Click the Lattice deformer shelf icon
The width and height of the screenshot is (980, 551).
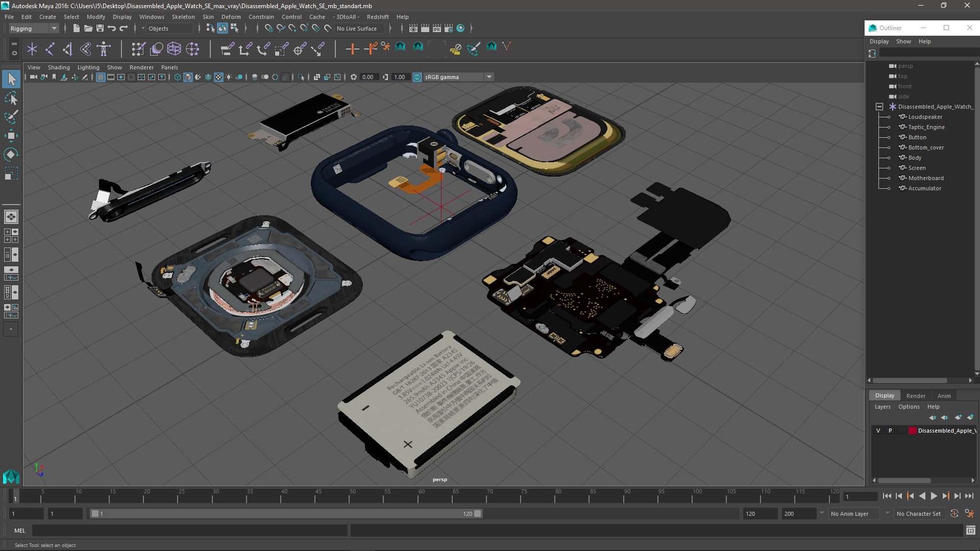coord(174,49)
